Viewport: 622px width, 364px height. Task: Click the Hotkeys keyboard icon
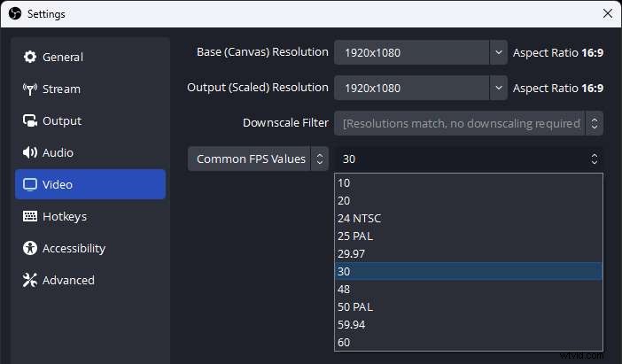coord(29,216)
